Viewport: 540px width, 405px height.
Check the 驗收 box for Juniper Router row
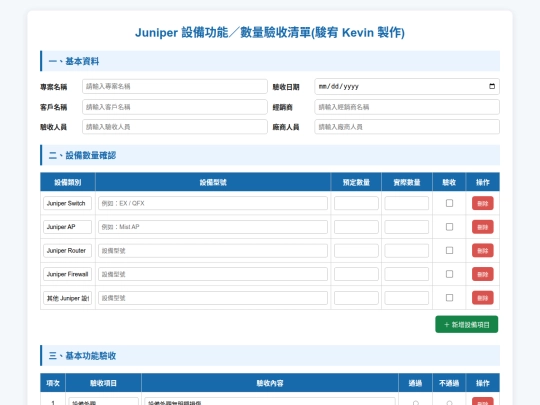tap(449, 250)
